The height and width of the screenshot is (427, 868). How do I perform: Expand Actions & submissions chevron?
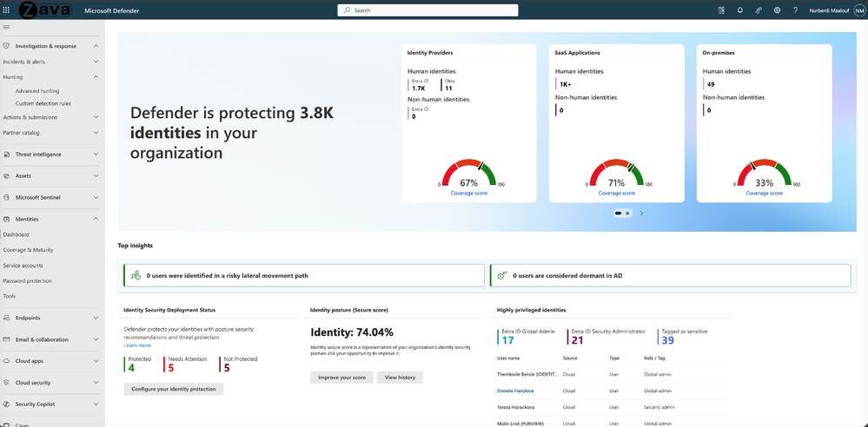[x=96, y=117]
